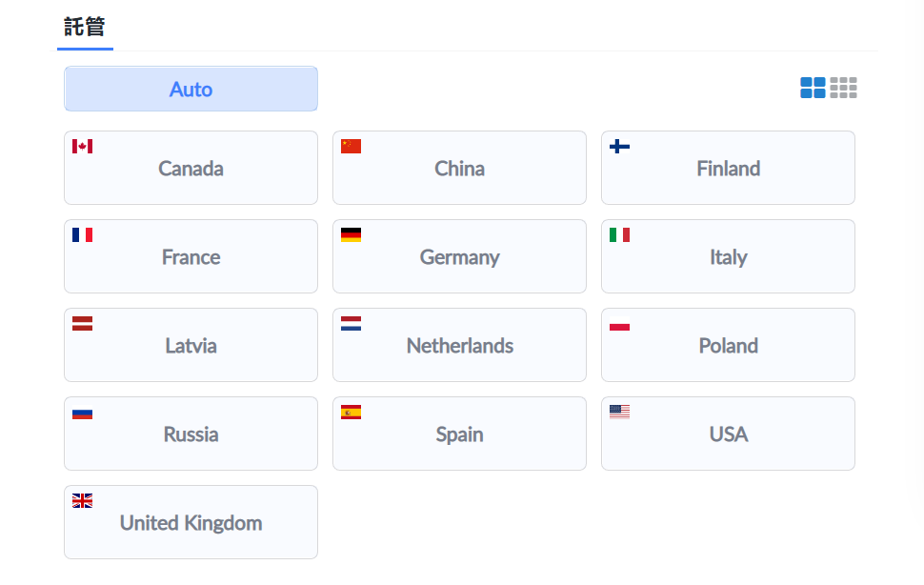Click the Poland flag icon
Viewport: 924px width, 585px height.
[x=619, y=324]
